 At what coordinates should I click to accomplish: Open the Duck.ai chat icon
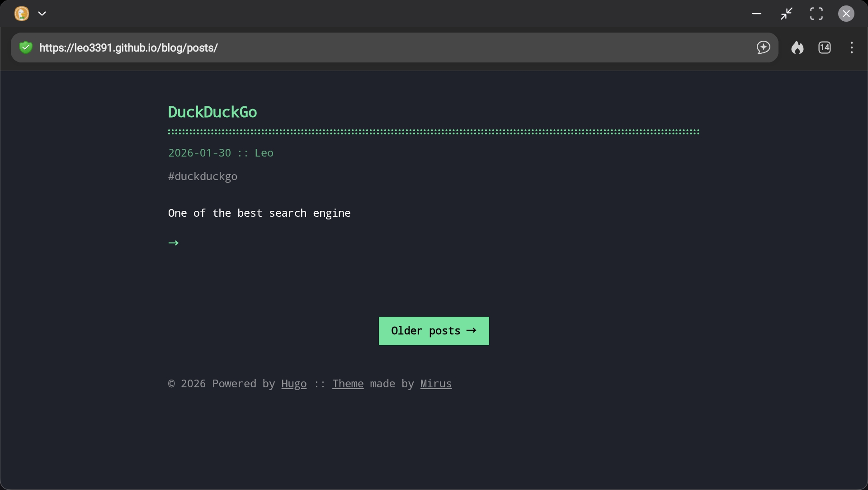point(764,48)
